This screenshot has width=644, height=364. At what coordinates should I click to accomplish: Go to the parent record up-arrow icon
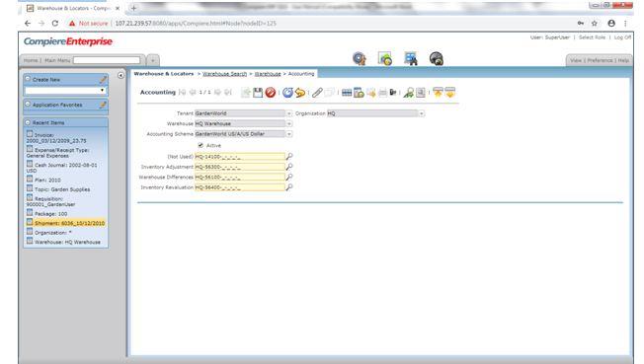click(438, 93)
